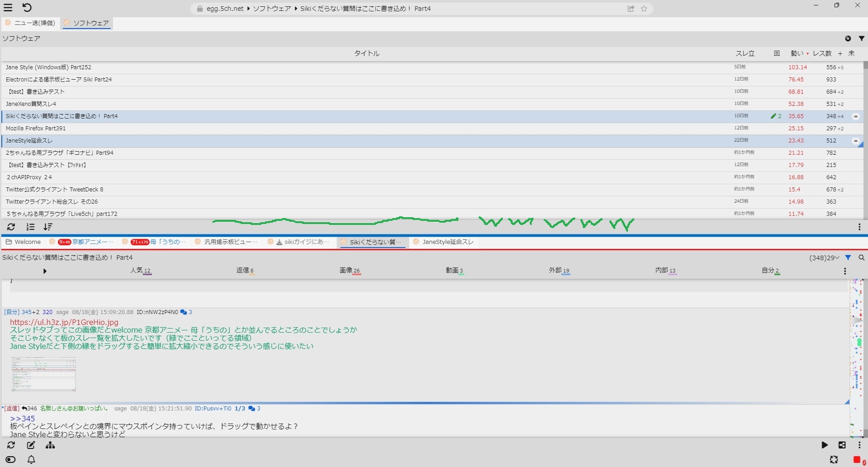Click the dotted thread minimap scrollbar

click(x=856, y=357)
